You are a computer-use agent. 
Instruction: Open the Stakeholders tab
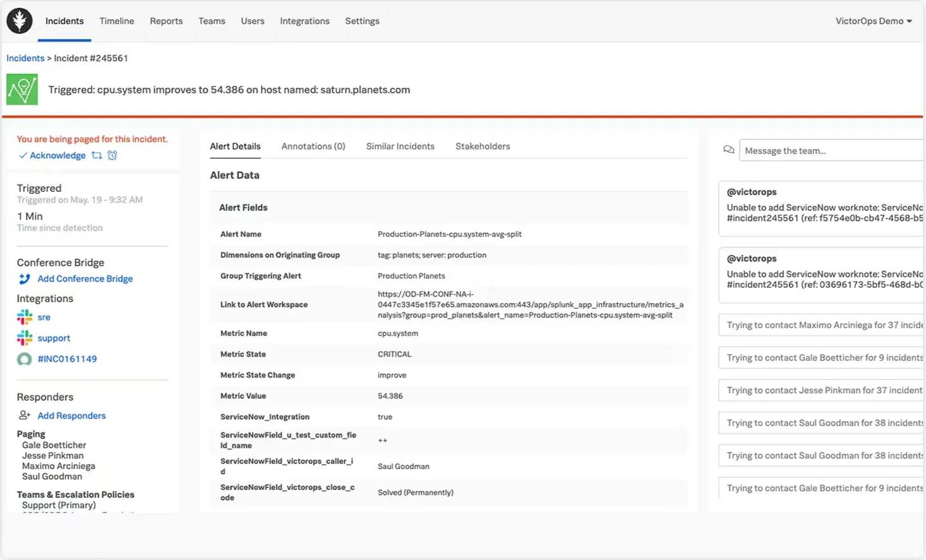[x=482, y=146]
